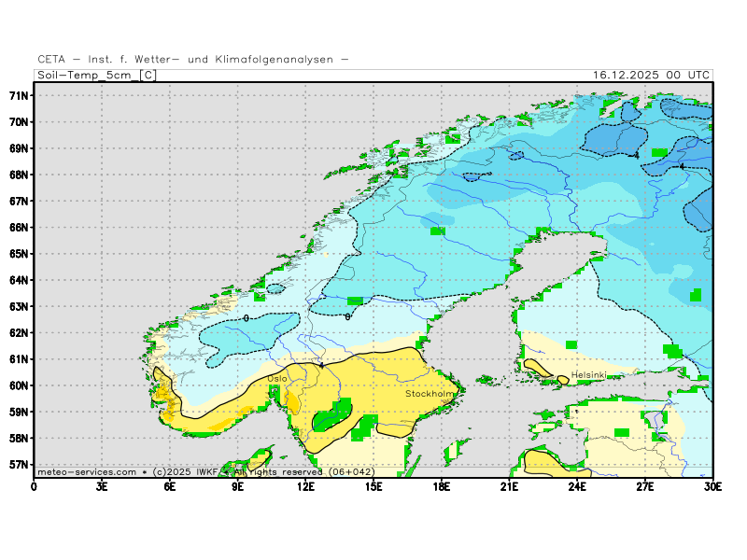
Task: Select the 16.12.2025 00 UTC timestamp
Action: [x=651, y=75]
